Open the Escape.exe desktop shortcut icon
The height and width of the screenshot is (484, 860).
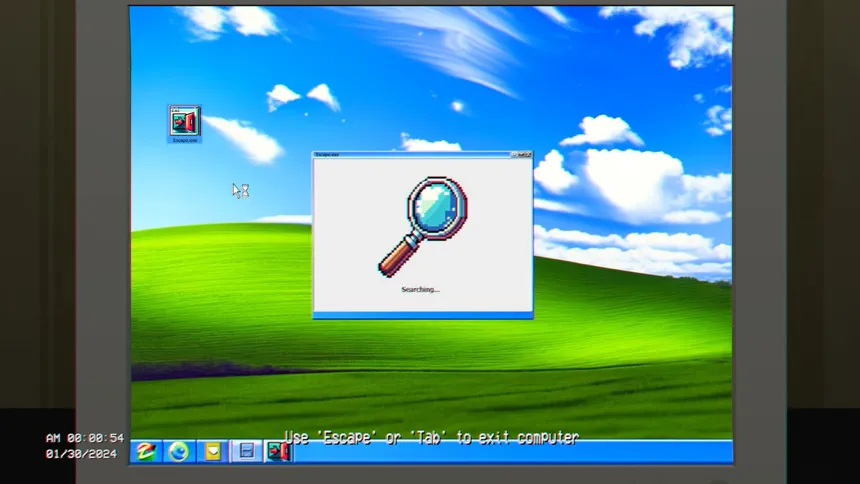pos(185,124)
